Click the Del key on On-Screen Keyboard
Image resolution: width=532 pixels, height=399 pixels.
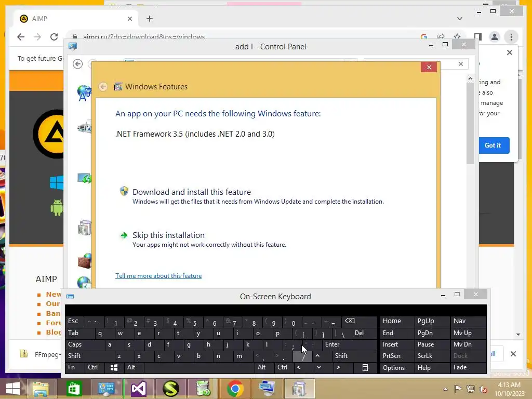364,333
